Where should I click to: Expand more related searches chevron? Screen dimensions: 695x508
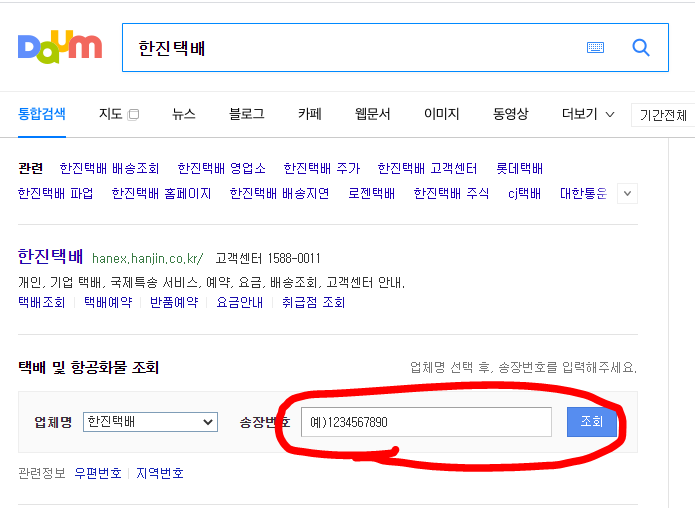[627, 193]
